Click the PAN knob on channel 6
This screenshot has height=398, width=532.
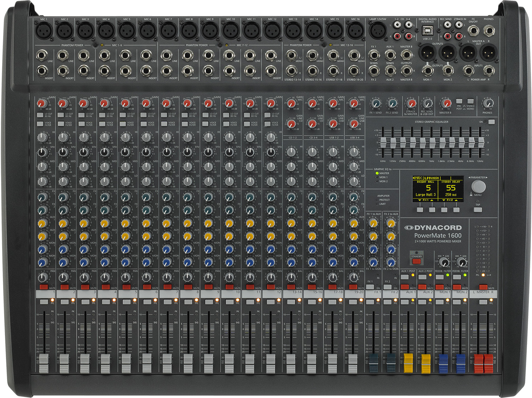click(x=146, y=277)
